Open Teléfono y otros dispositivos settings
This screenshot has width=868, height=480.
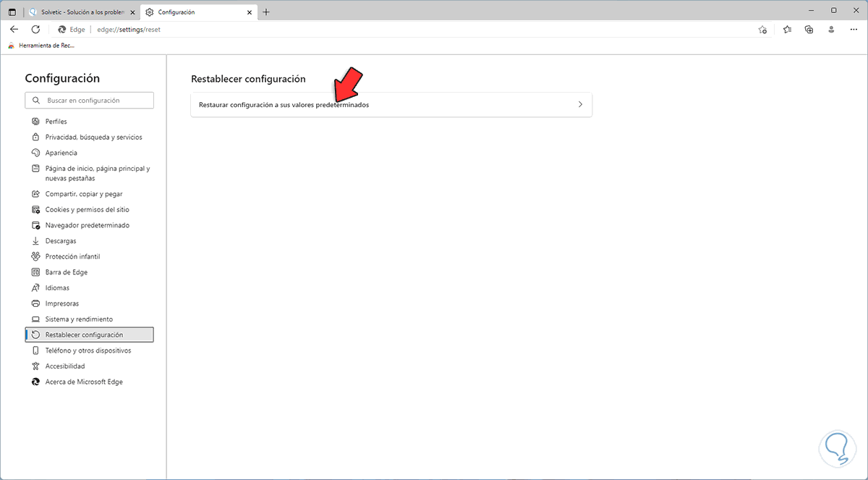pos(90,350)
